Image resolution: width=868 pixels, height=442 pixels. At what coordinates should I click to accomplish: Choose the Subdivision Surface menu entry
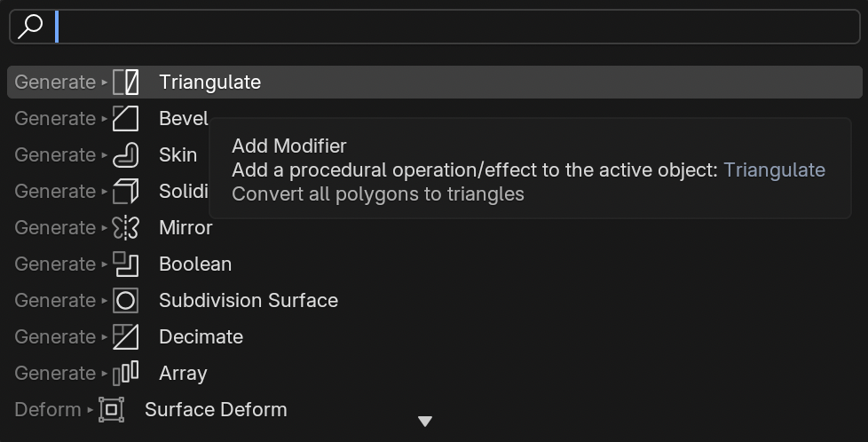(x=248, y=301)
